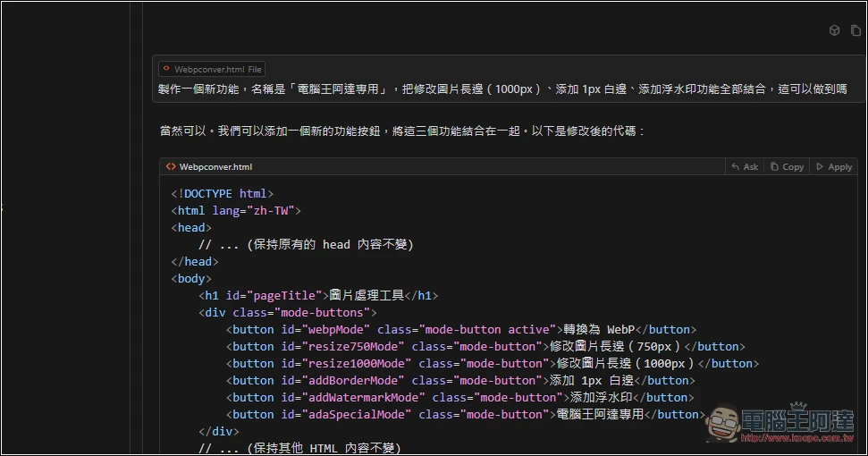This screenshot has height=456, width=868.
Task: Click the <!DOCTYPE html> code line
Action: (x=223, y=193)
